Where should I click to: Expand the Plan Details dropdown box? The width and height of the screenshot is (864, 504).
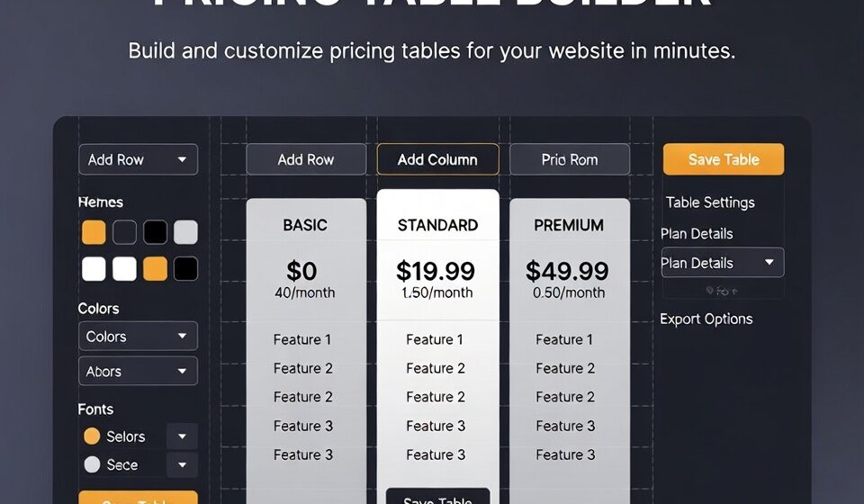pos(722,263)
